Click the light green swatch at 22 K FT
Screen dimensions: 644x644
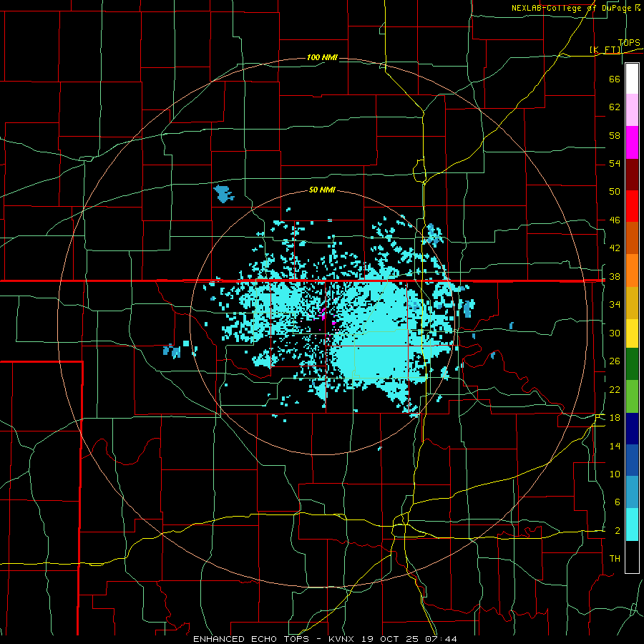(x=632, y=396)
